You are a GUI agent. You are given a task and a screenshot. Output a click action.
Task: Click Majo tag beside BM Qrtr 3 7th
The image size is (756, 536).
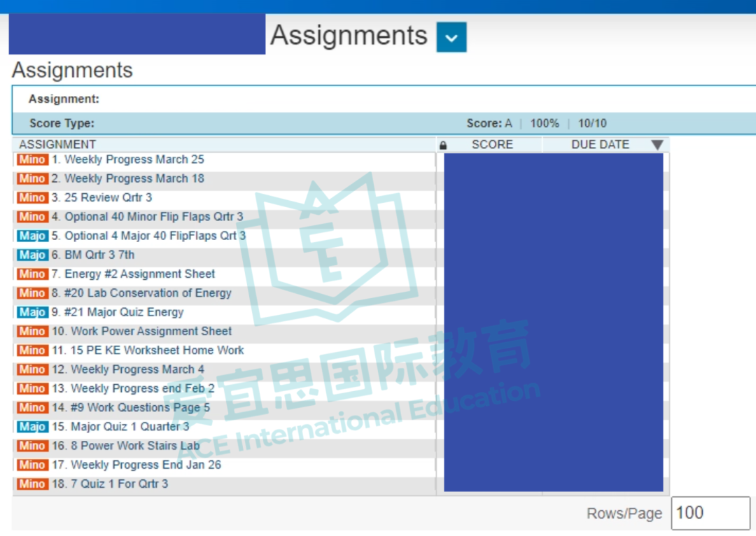32,255
